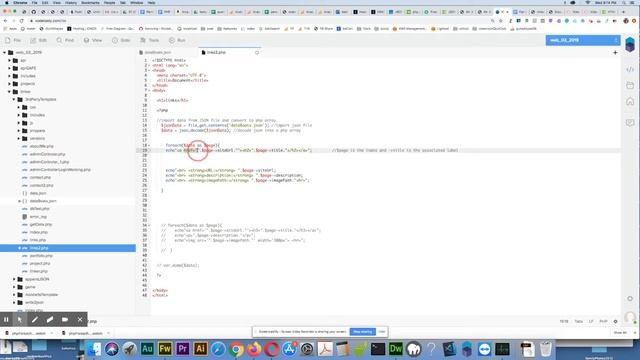Open the Edit menu in the editor toolbar
This screenshot has width=640, height=360.
(38, 40)
